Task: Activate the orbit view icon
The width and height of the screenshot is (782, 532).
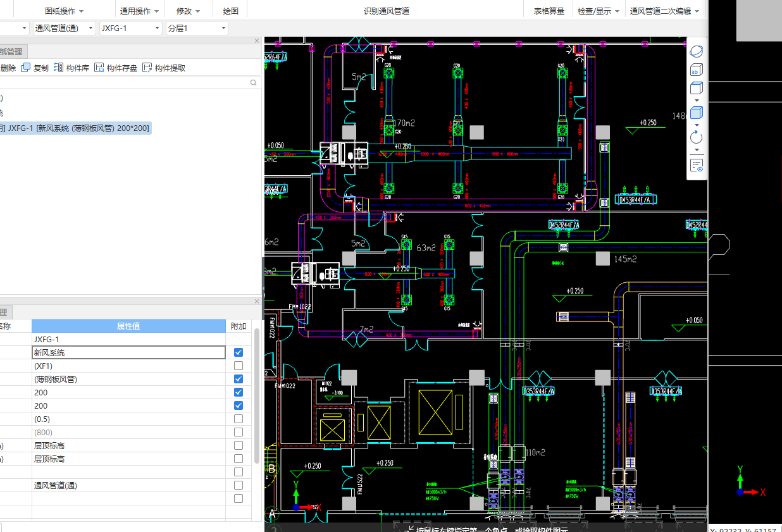Action: (696, 52)
